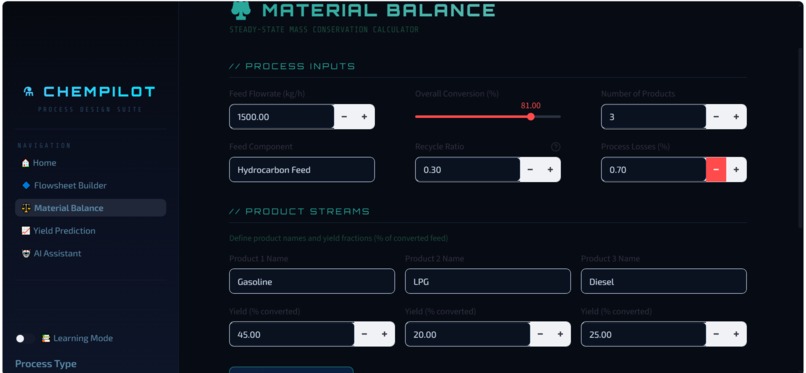806x373 pixels.
Task: Click yield field showing 25.00
Action: point(643,334)
